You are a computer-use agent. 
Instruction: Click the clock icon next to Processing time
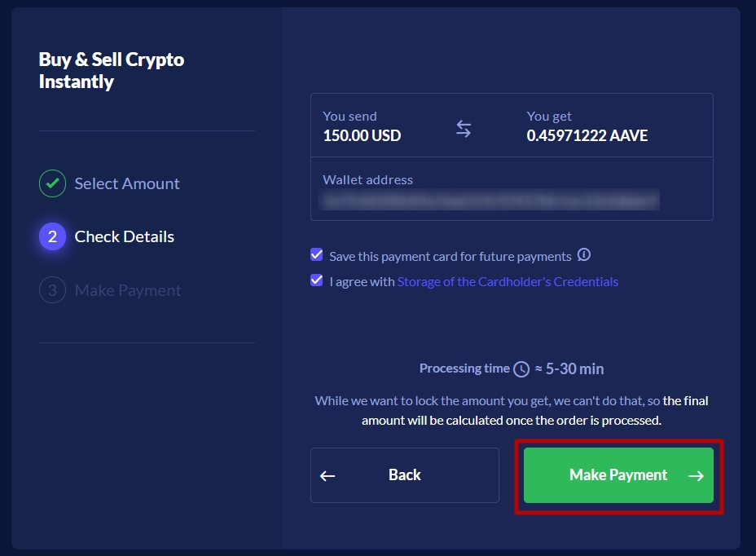pos(521,369)
